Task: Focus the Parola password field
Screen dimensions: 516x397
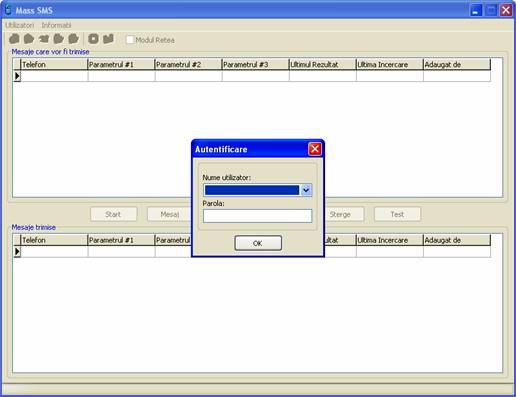Action: [257, 216]
